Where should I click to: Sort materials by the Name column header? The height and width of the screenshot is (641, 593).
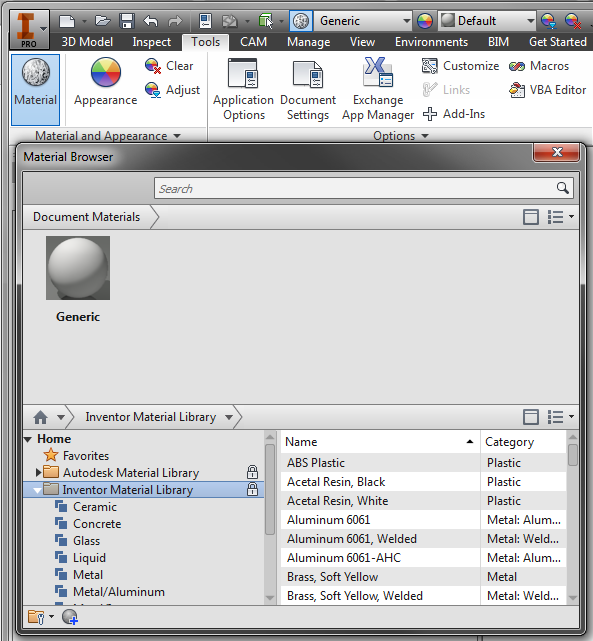tap(380, 442)
